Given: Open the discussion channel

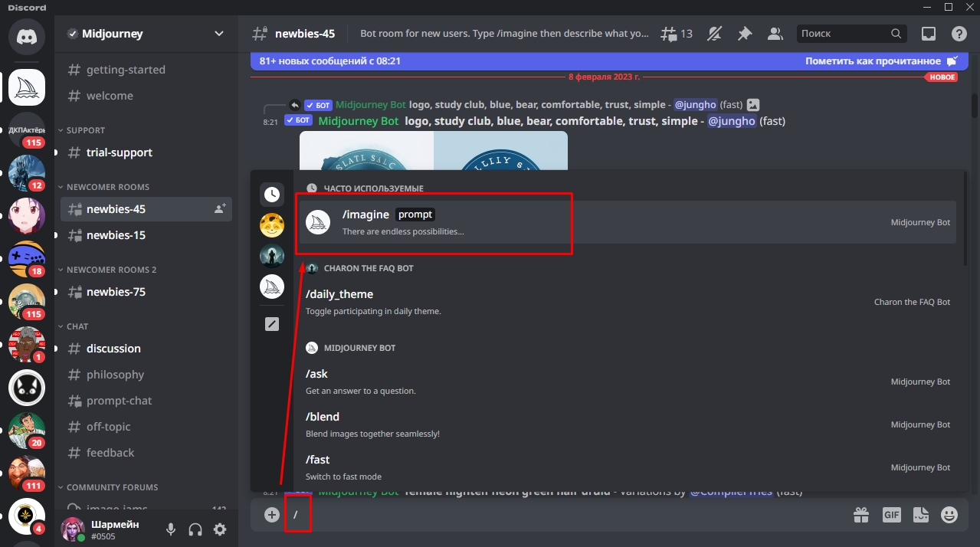Looking at the screenshot, I should pos(146,349).
